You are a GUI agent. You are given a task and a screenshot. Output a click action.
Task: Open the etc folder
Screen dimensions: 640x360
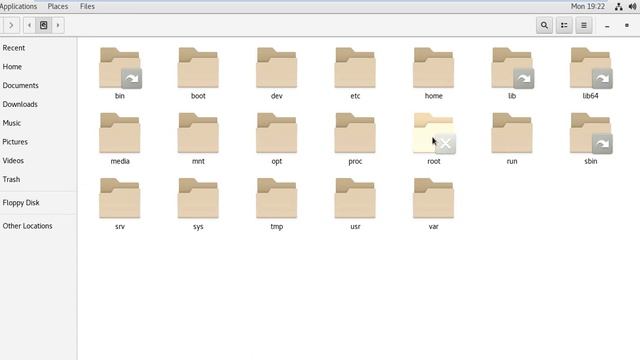click(x=355, y=68)
